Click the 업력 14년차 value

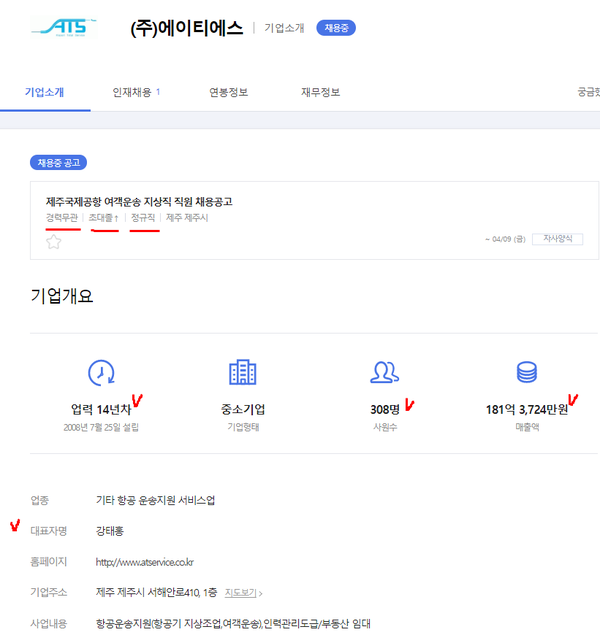point(101,409)
